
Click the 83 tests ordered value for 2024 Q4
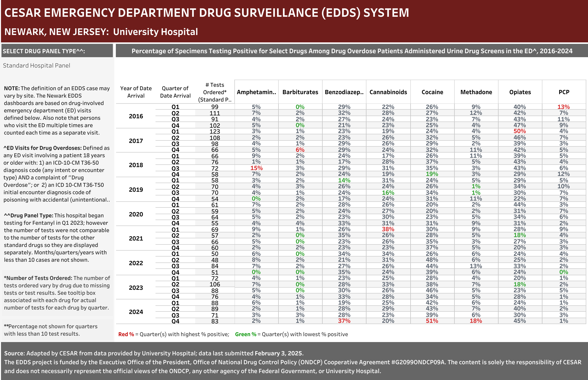click(x=215, y=321)
